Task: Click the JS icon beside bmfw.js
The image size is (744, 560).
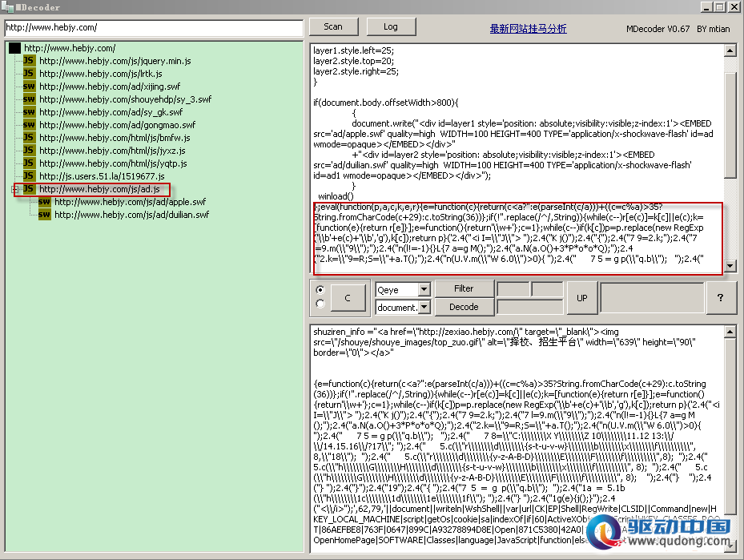Action: coord(29,138)
